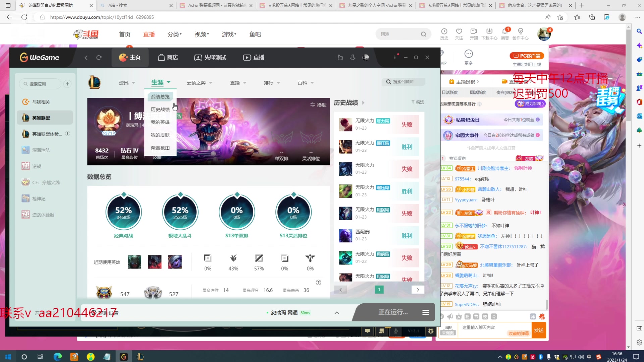The height and width of the screenshot is (362, 644).
Task: Go to the WeGame 主页 tab
Action: tap(130, 58)
